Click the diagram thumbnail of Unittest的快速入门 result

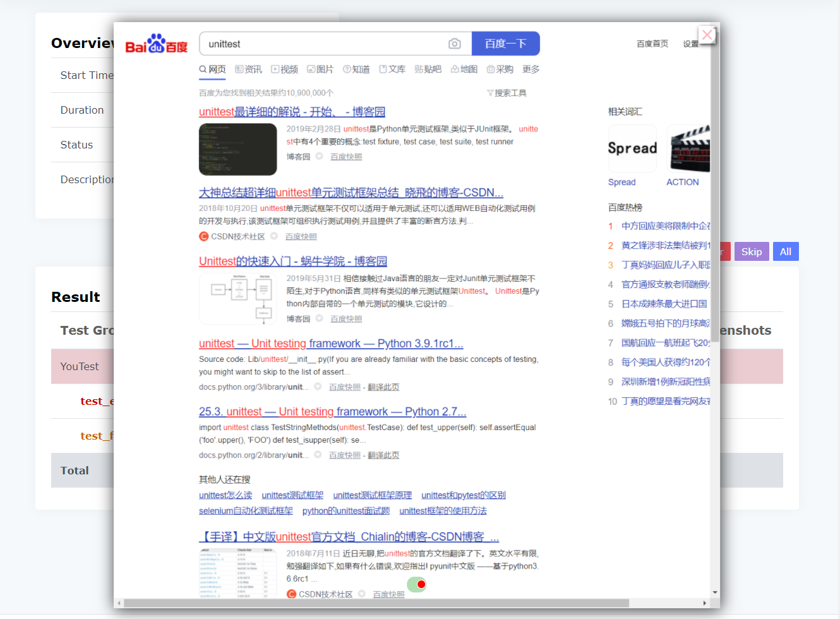(x=238, y=299)
